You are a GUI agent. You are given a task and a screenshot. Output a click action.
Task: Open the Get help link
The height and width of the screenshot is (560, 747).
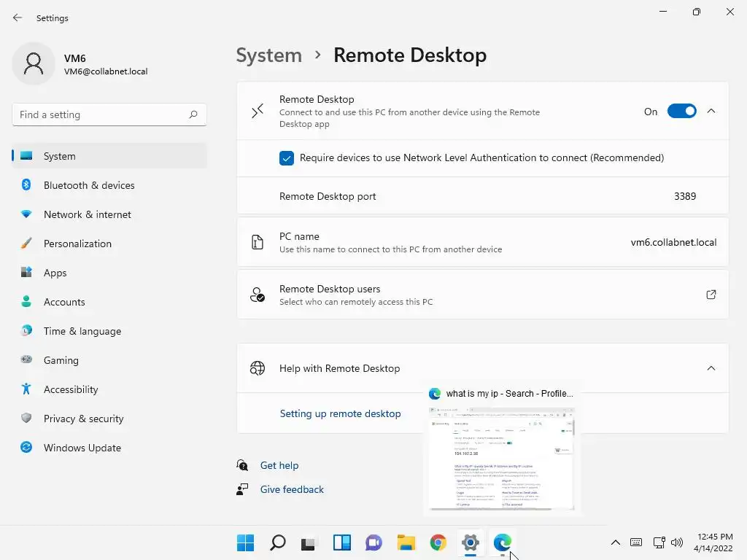point(279,465)
